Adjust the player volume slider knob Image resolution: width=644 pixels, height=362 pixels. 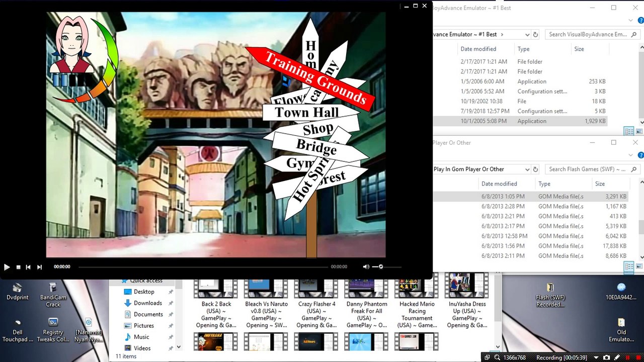tap(381, 266)
